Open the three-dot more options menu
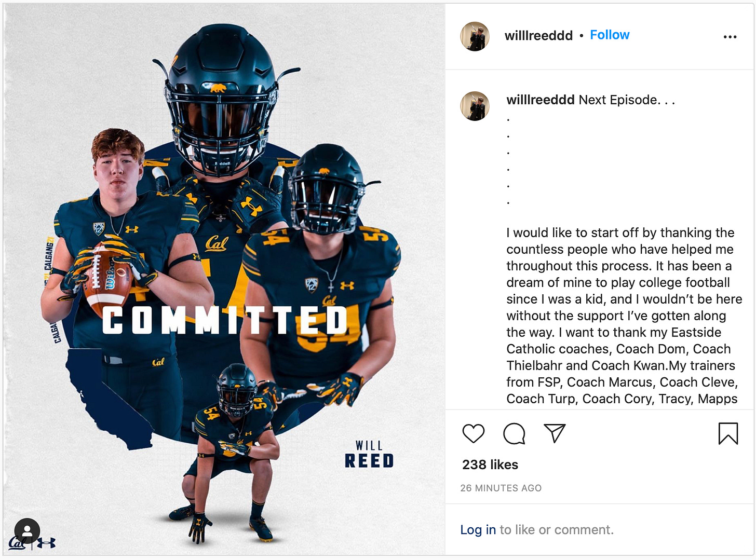This screenshot has width=756, height=560. click(730, 37)
